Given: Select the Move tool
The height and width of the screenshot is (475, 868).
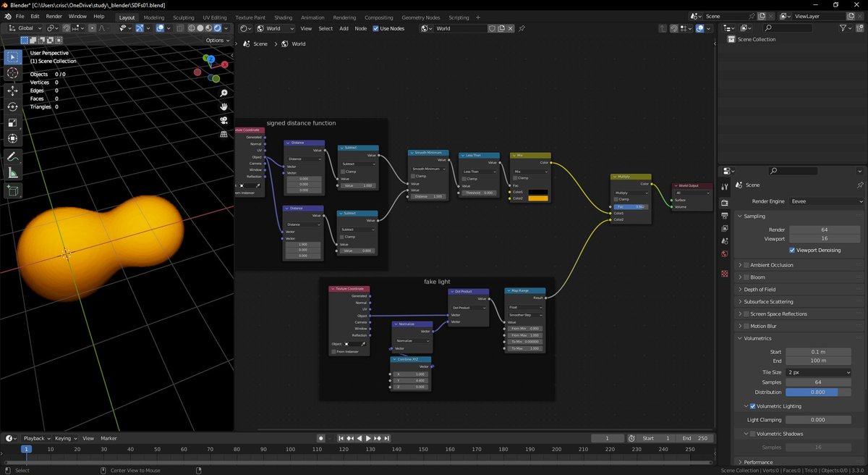Looking at the screenshot, I should tap(12, 91).
